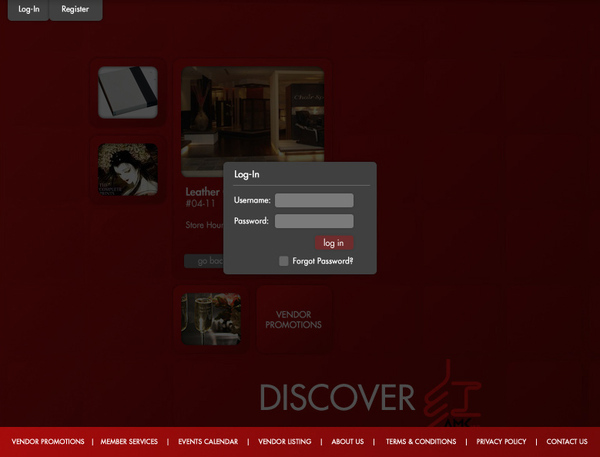Image resolution: width=600 pixels, height=457 pixels.
Task: Focus the Password input field
Action: (314, 221)
